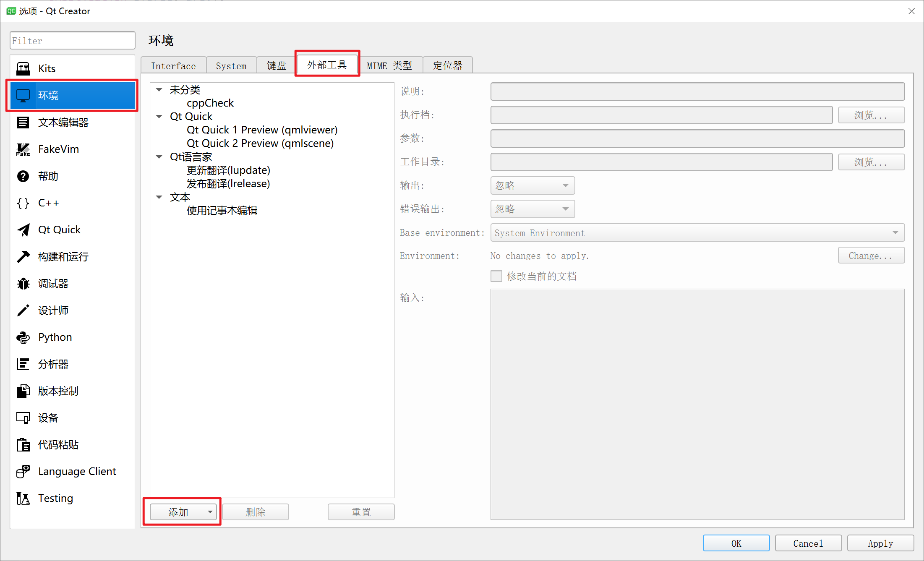Screen dimensions: 924x561
Task: Select the 设备 devices icon
Action: coord(23,418)
